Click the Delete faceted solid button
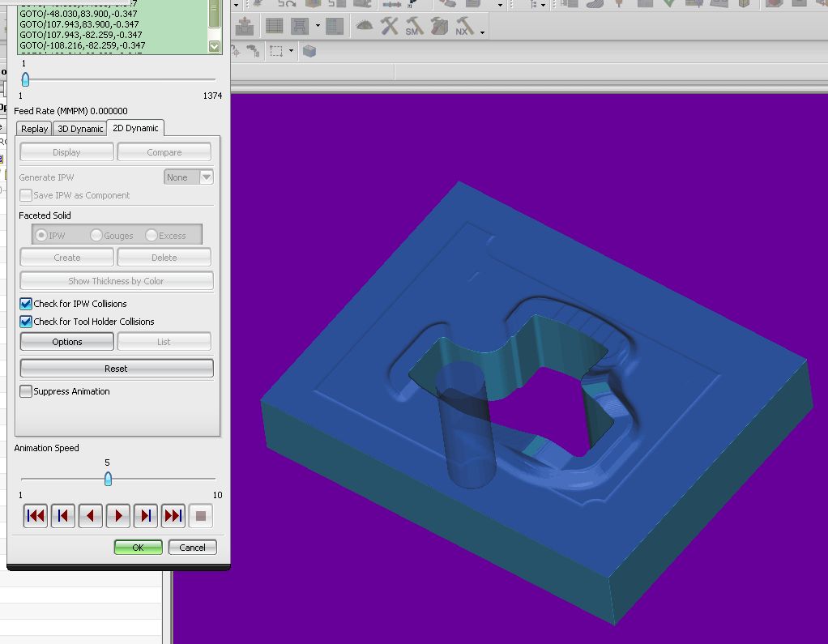Viewport: 828px width, 644px height. coord(164,258)
